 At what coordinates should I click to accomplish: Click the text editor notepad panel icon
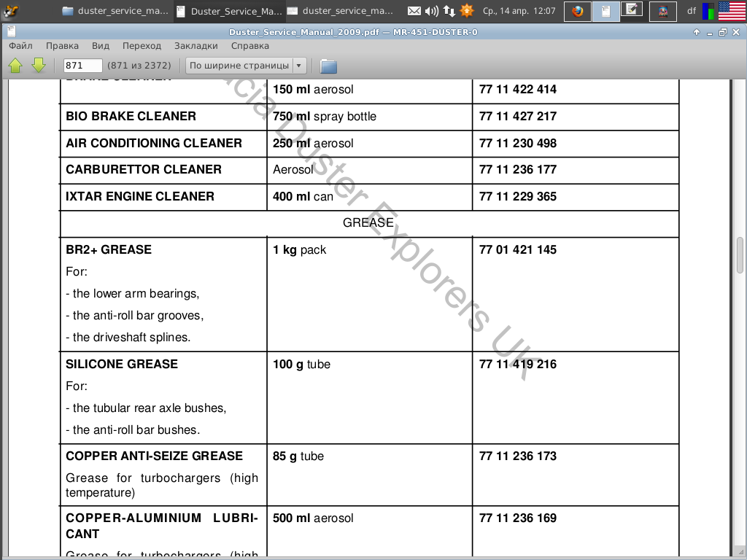point(632,9)
